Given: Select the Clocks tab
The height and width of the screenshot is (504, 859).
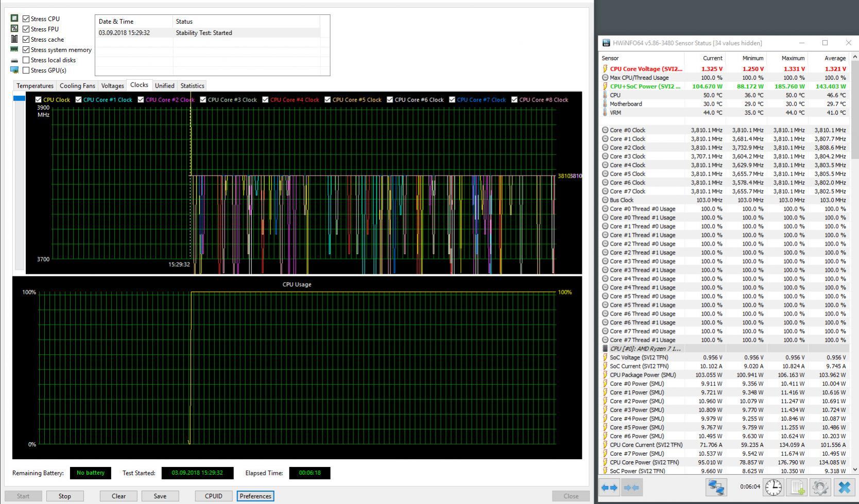Looking at the screenshot, I should pos(139,85).
